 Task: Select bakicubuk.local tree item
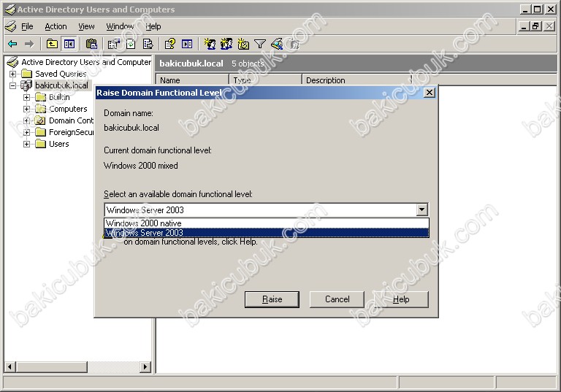point(61,85)
